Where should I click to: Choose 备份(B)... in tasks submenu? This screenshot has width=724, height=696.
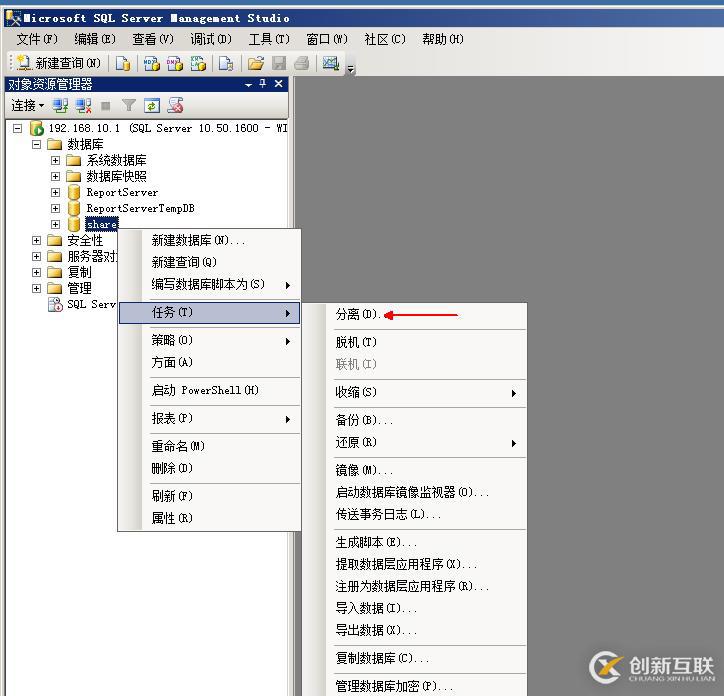click(415, 420)
